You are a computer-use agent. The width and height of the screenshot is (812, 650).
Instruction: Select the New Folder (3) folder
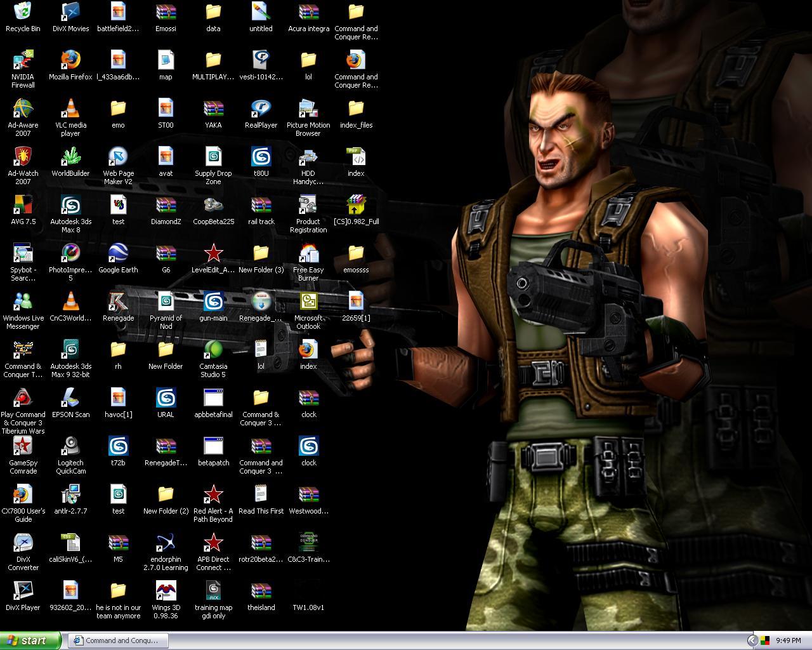[261, 254]
